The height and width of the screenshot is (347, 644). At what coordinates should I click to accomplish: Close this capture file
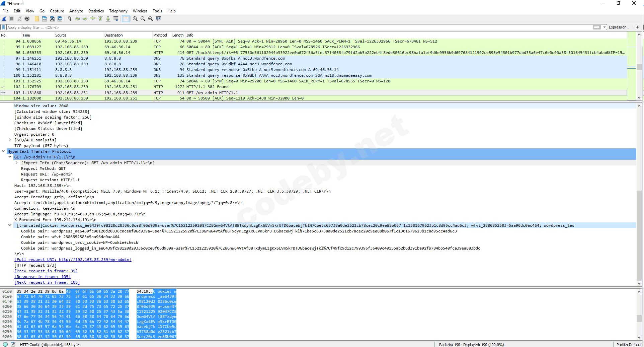(52, 19)
